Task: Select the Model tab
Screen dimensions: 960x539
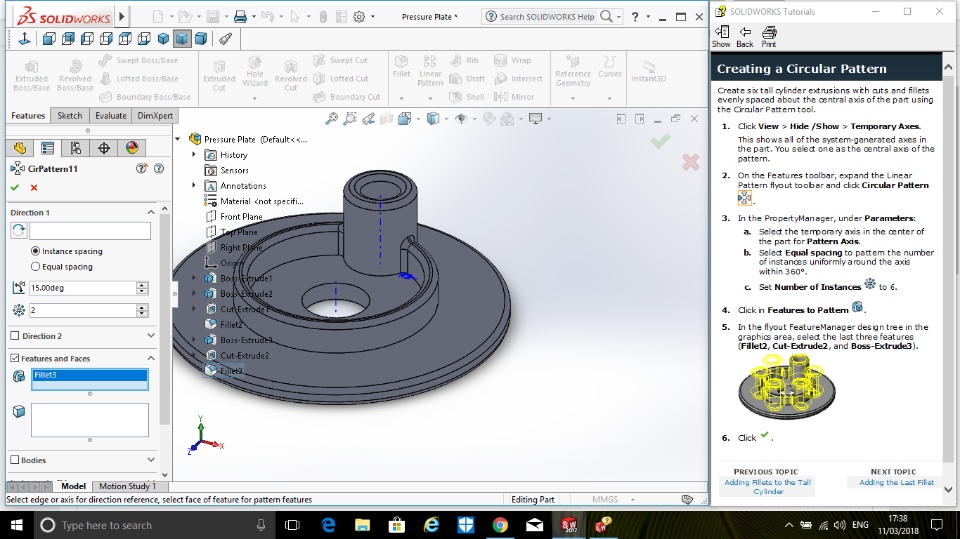Action: click(x=73, y=486)
